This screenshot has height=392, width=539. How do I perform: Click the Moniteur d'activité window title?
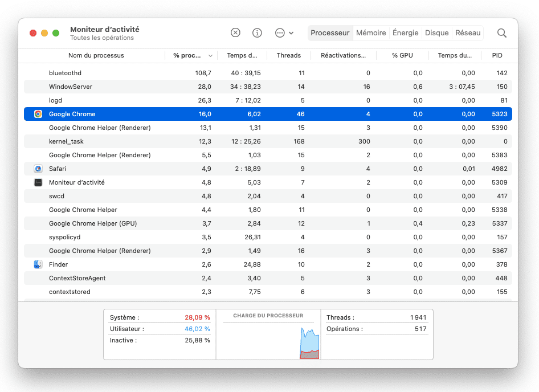pyautogui.click(x=105, y=29)
